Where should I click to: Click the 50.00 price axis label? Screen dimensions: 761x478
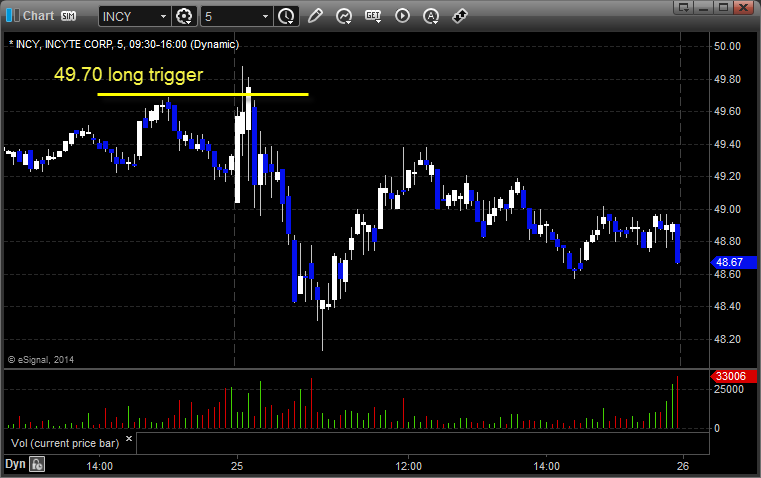[x=727, y=47]
